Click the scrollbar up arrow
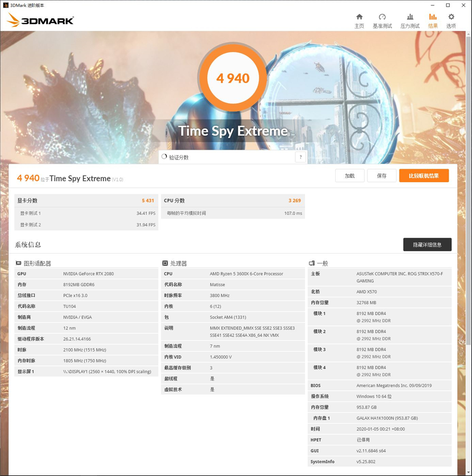The height and width of the screenshot is (476, 472). click(x=469, y=34)
